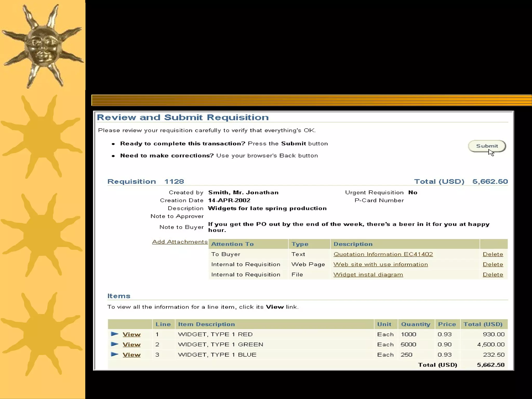View line 1 WIDGET, TYPE 1 RED
The height and width of the screenshot is (399, 532).
tap(131, 334)
